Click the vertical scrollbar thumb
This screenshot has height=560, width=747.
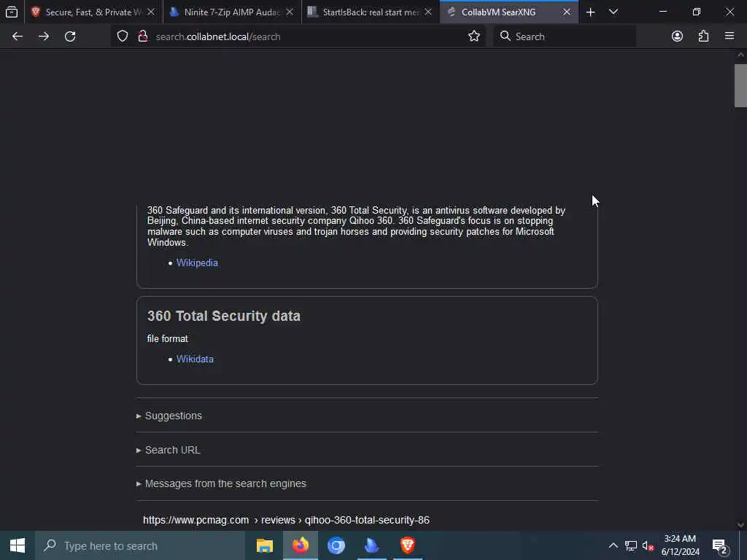740,86
